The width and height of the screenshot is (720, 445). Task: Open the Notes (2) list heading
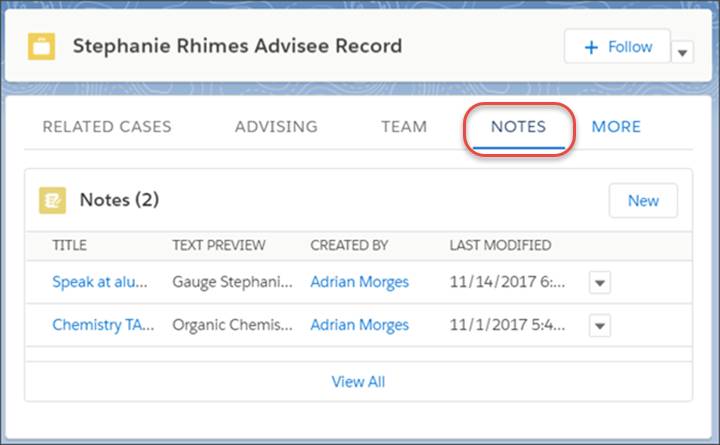pyautogui.click(x=119, y=200)
